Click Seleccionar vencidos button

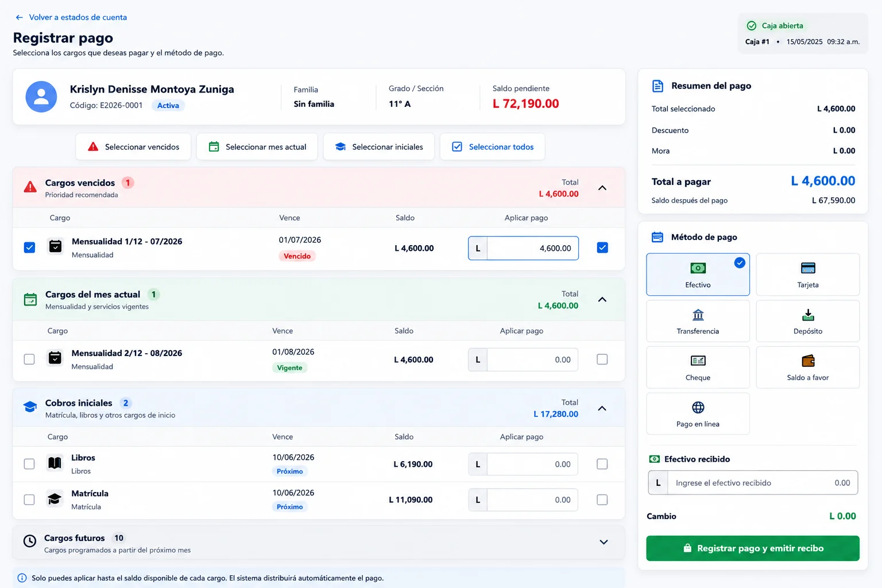(x=133, y=147)
